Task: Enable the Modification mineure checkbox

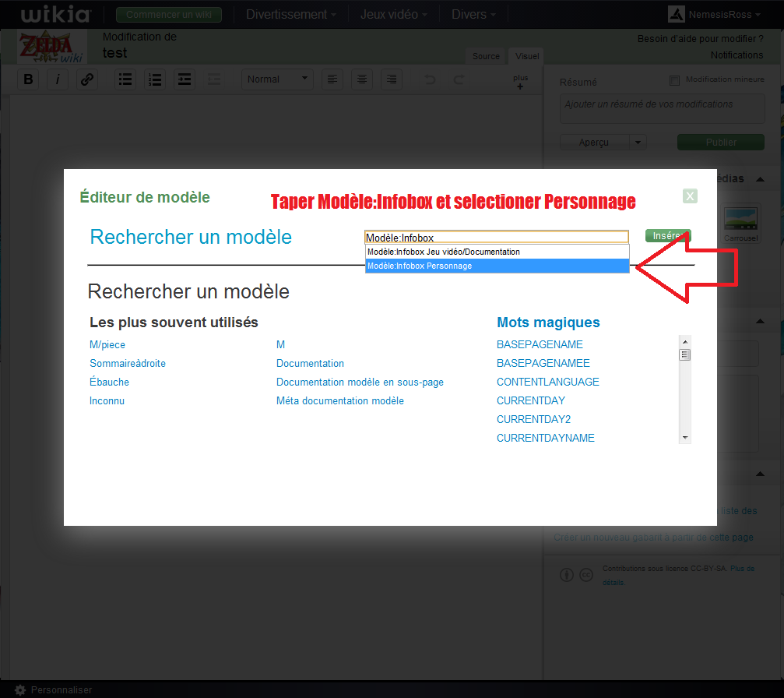Action: point(675,79)
